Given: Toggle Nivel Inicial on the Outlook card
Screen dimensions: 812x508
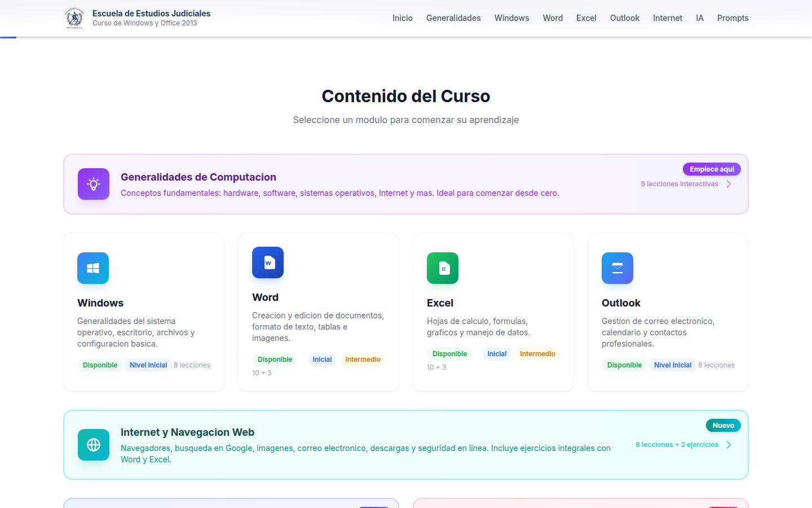Looking at the screenshot, I should point(672,365).
